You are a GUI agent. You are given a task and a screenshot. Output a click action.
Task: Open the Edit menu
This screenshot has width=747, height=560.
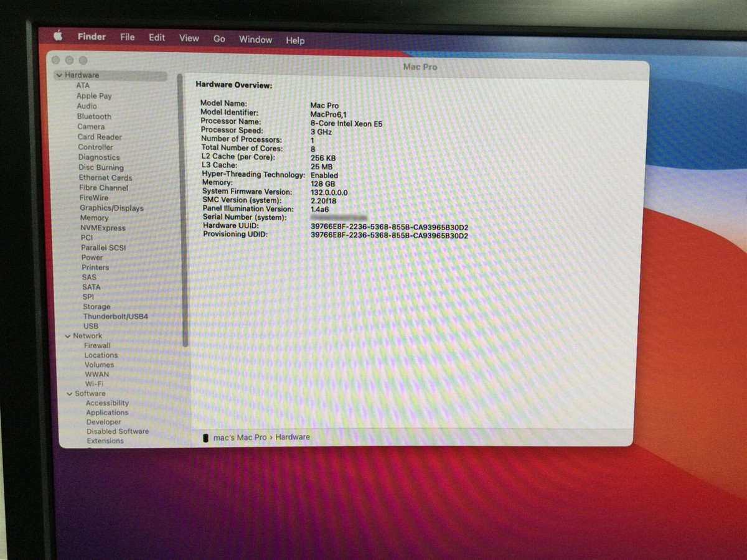click(x=157, y=37)
